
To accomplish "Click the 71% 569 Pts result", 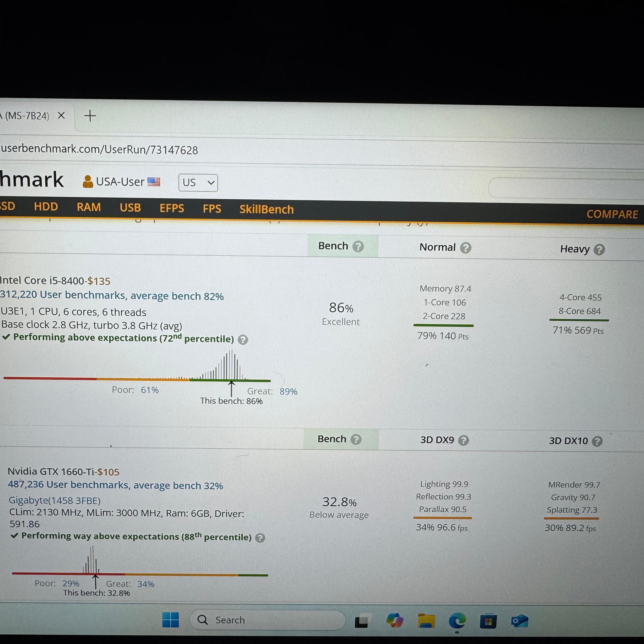I will pyautogui.click(x=578, y=330).
